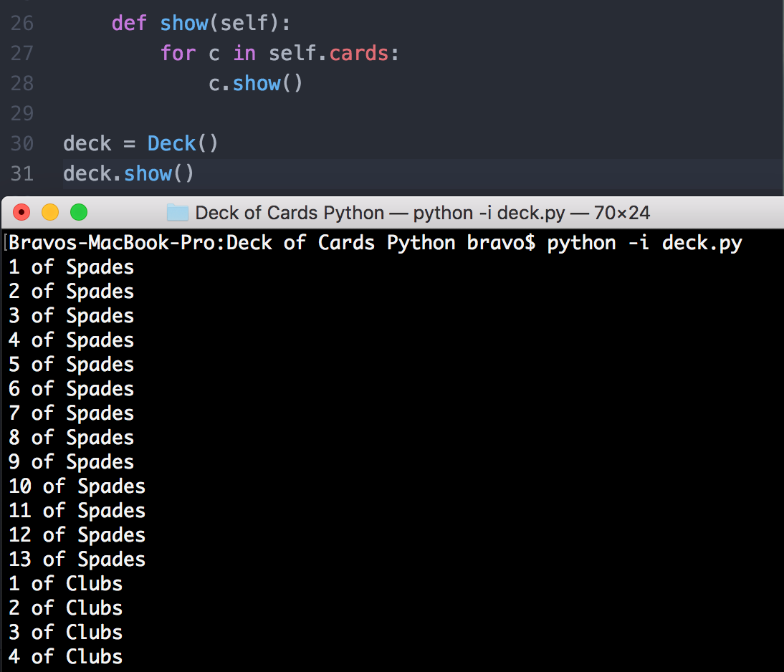Click line number 26 in the gutter
Image resolution: width=784 pixels, height=672 pixels.
tap(21, 23)
